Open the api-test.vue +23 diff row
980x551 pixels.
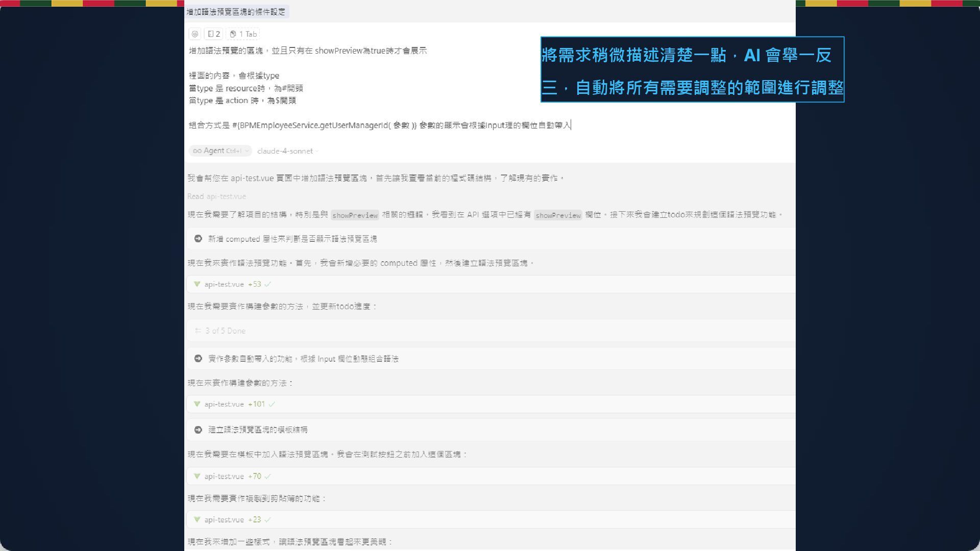tap(225, 519)
